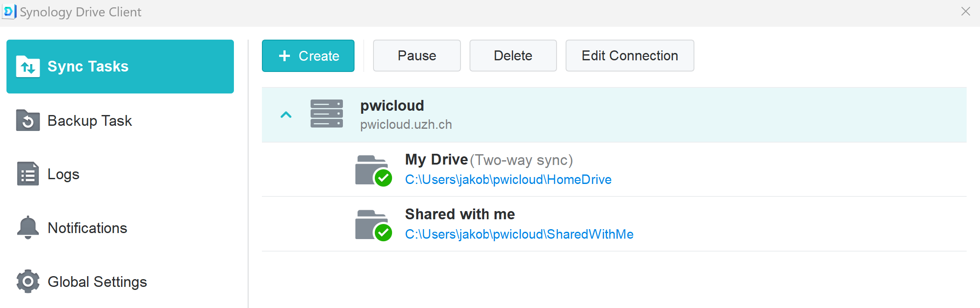This screenshot has width=980, height=308.
Task: Select the Shared with me task title
Action: [460, 214]
